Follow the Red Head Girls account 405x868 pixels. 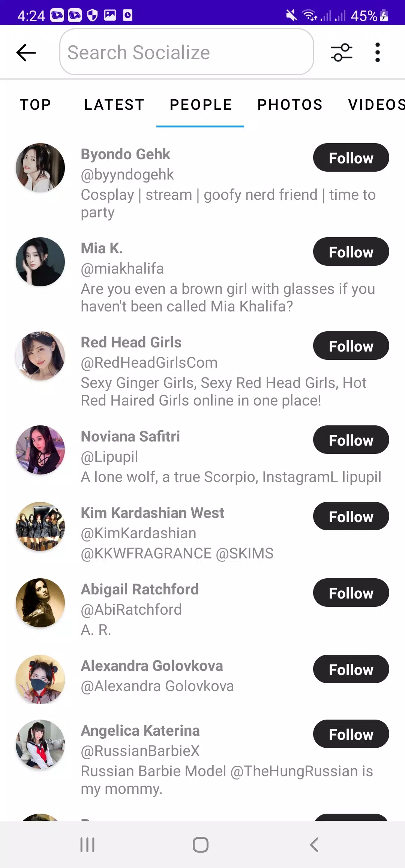[x=351, y=346]
